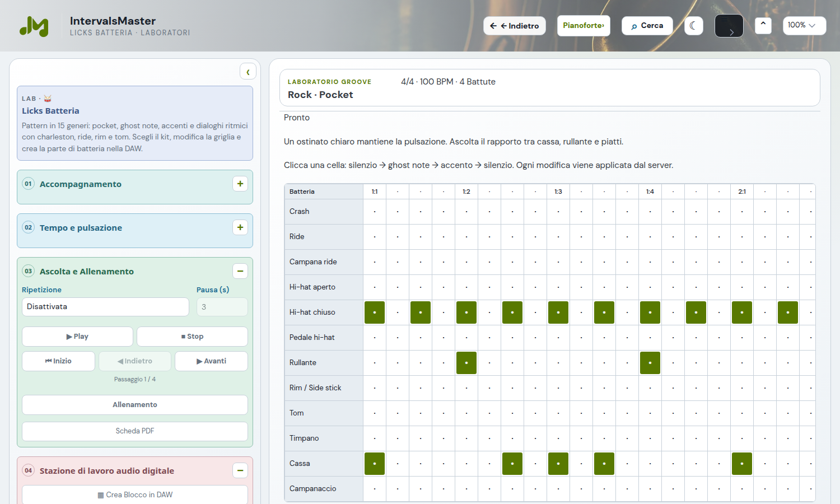
Task: Open the Scheda PDF button
Action: (x=135, y=431)
